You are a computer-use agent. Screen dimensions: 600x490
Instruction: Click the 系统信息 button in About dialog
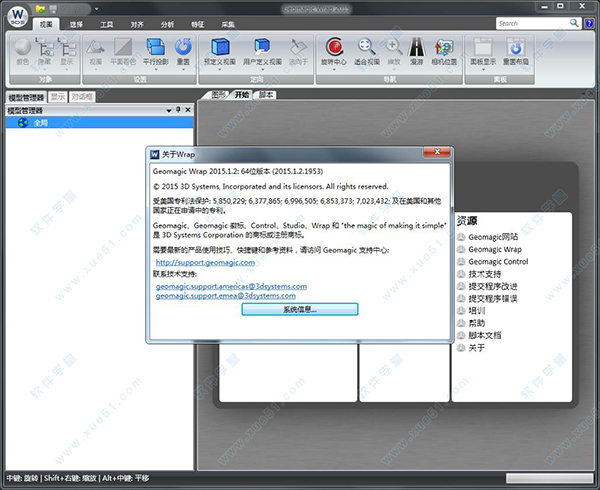[300, 309]
